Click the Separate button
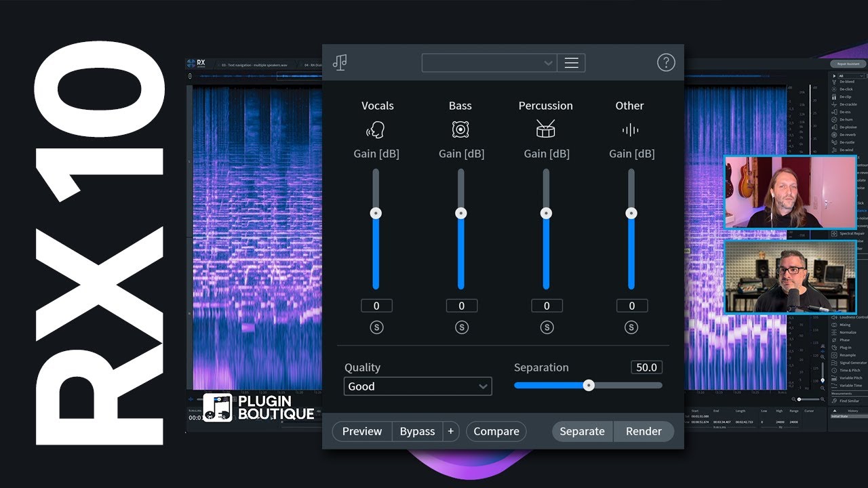This screenshot has height=488, width=868. [x=582, y=431]
